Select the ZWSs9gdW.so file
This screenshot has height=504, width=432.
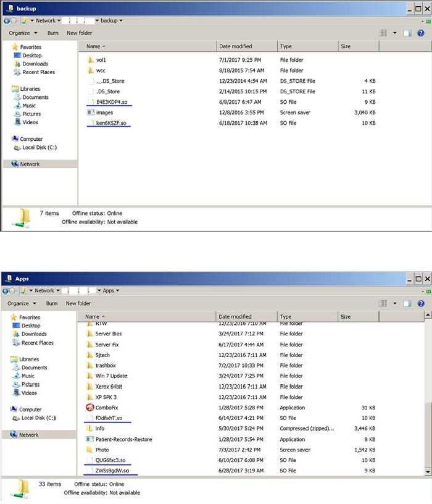pyautogui.click(x=112, y=471)
